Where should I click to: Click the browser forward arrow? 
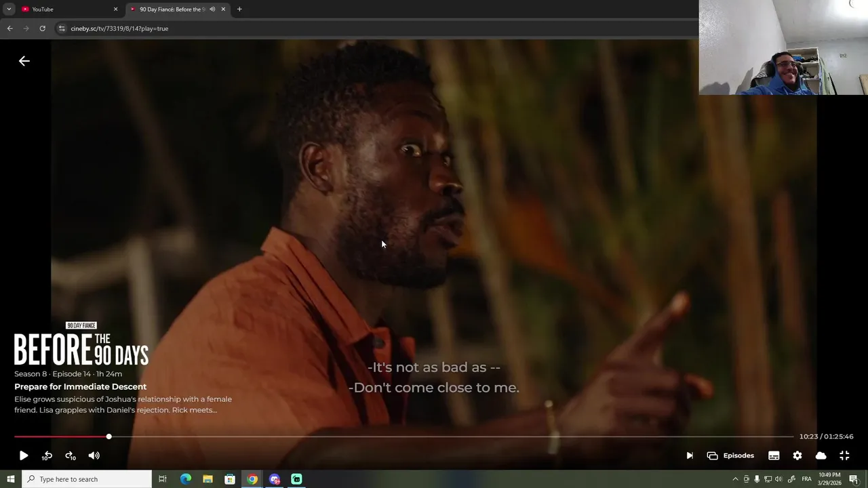26,28
